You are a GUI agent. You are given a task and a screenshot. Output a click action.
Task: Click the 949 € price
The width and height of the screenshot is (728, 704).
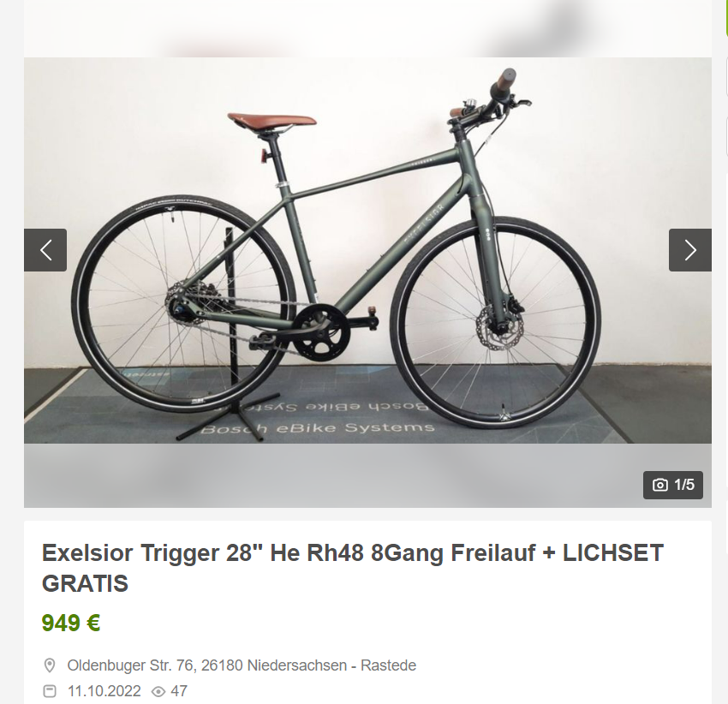(71, 623)
